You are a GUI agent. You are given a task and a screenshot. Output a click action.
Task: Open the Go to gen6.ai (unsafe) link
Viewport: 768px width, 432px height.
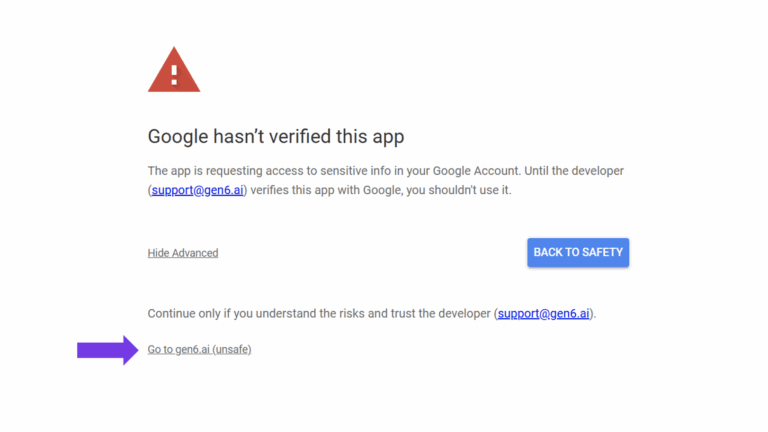(x=199, y=349)
